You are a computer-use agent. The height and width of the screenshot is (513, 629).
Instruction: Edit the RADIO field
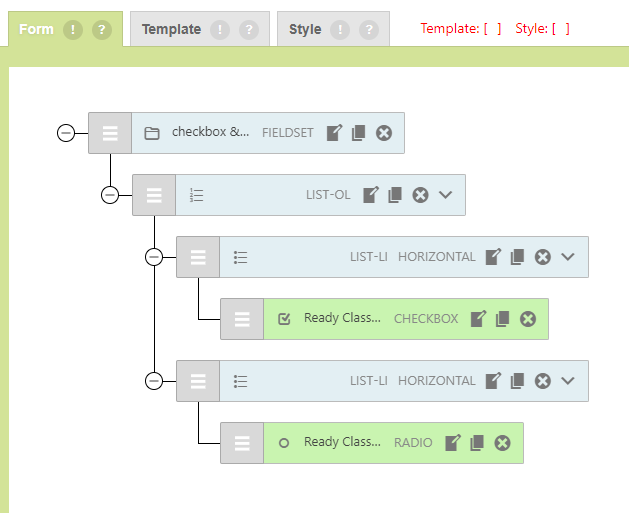pos(453,443)
